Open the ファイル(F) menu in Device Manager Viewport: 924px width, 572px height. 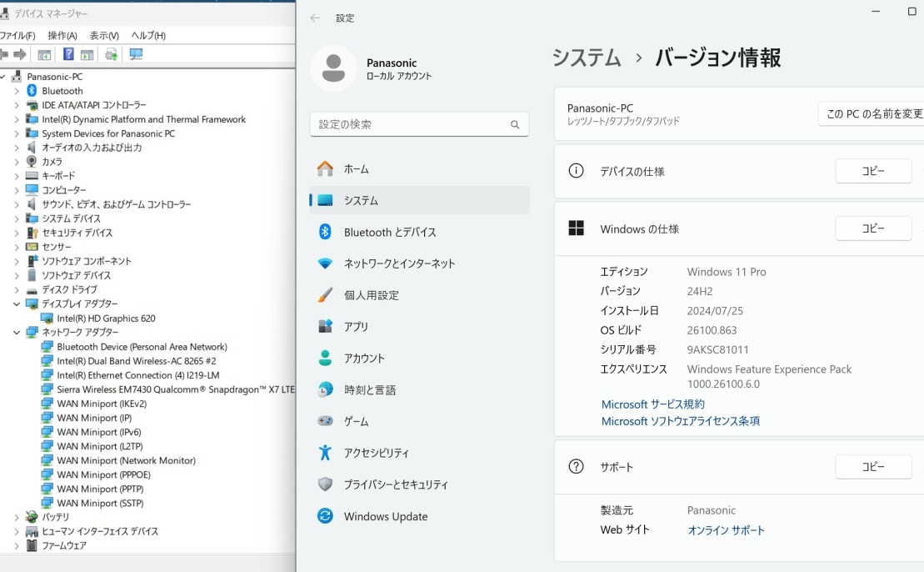(17, 36)
